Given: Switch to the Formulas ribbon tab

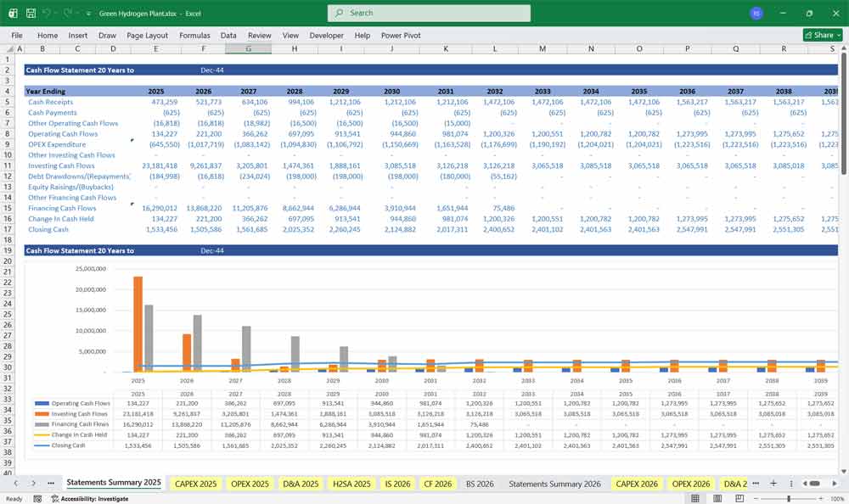Looking at the screenshot, I should (x=194, y=36).
